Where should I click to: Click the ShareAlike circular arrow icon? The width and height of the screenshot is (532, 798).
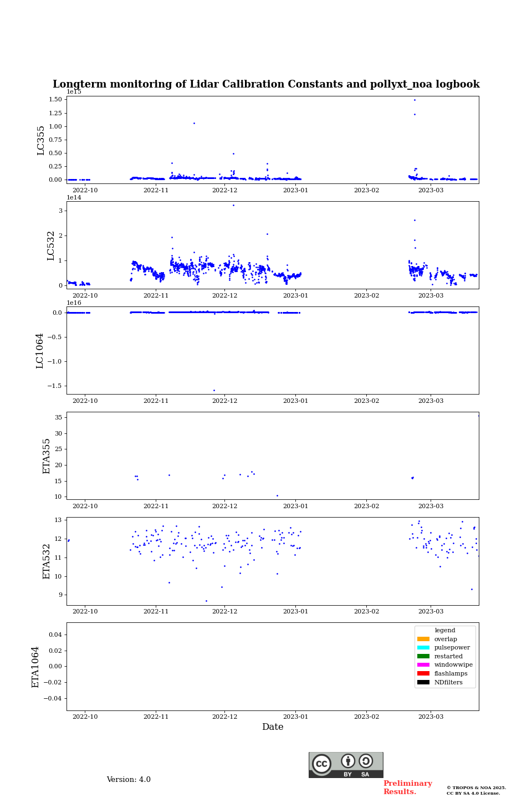tap(366, 761)
